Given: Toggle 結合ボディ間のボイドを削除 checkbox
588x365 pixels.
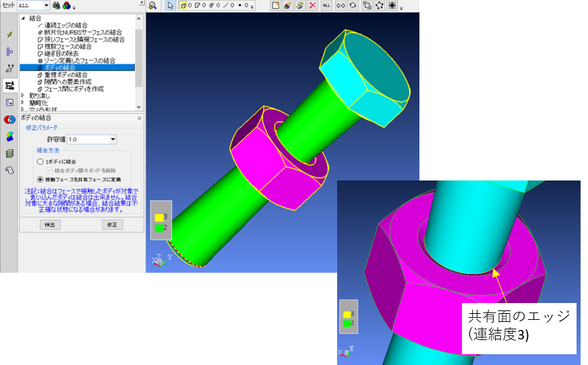Looking at the screenshot, I should 49,170.
